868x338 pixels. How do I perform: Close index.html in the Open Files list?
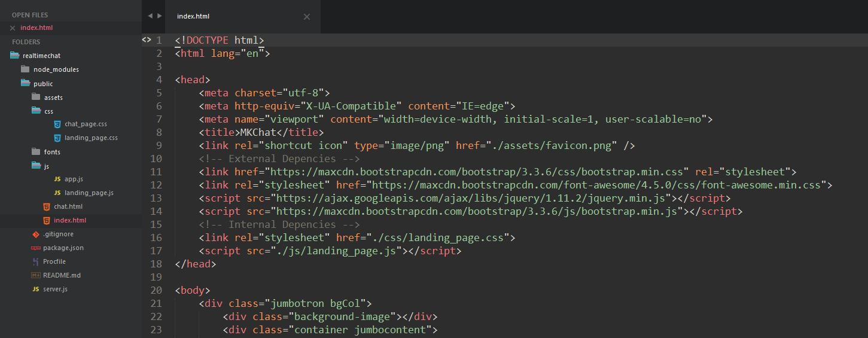point(13,28)
